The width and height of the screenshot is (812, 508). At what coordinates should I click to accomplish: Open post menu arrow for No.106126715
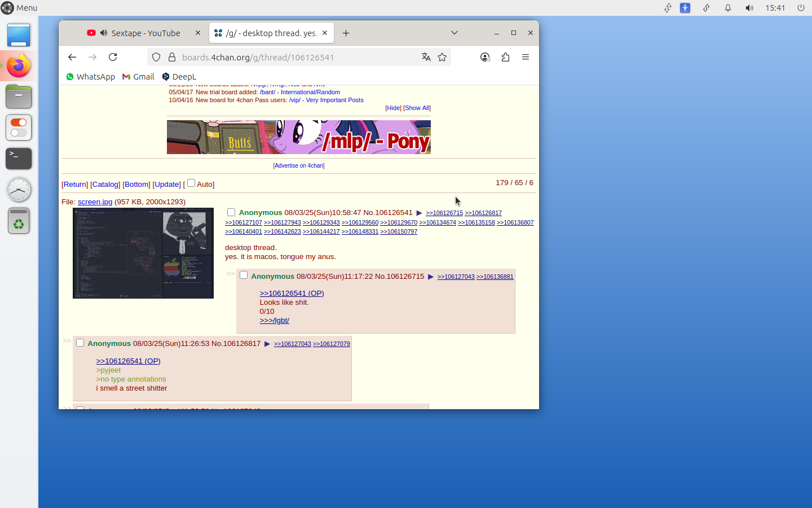(431, 277)
